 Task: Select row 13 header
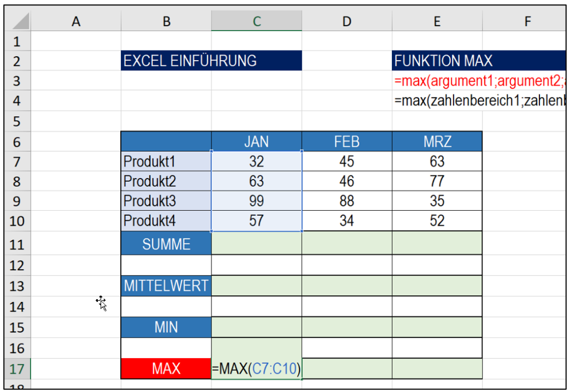17,286
